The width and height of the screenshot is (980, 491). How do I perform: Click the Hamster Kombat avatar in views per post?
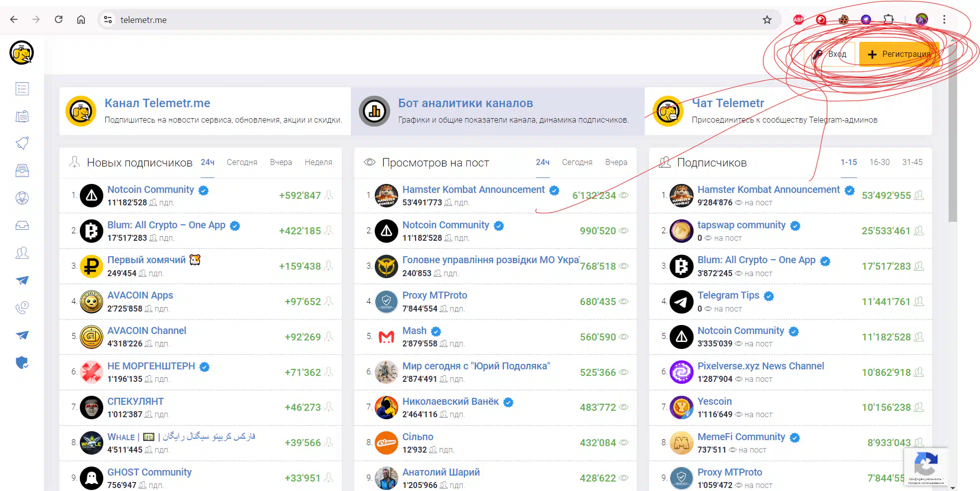click(x=386, y=195)
